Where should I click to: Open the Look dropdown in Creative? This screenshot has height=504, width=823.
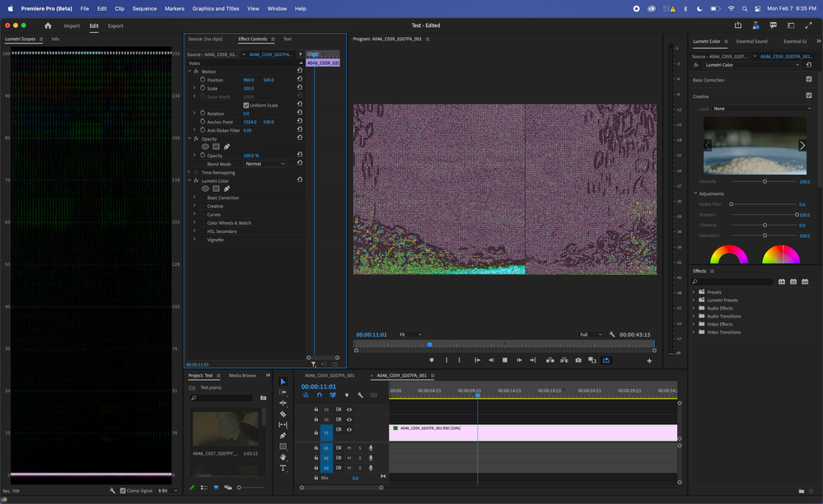pos(762,109)
